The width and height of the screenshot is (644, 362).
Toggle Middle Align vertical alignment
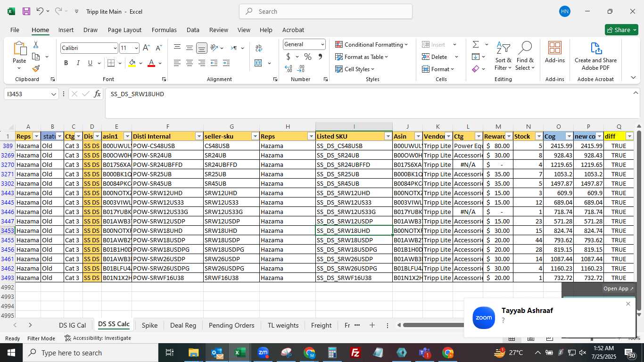(190, 48)
